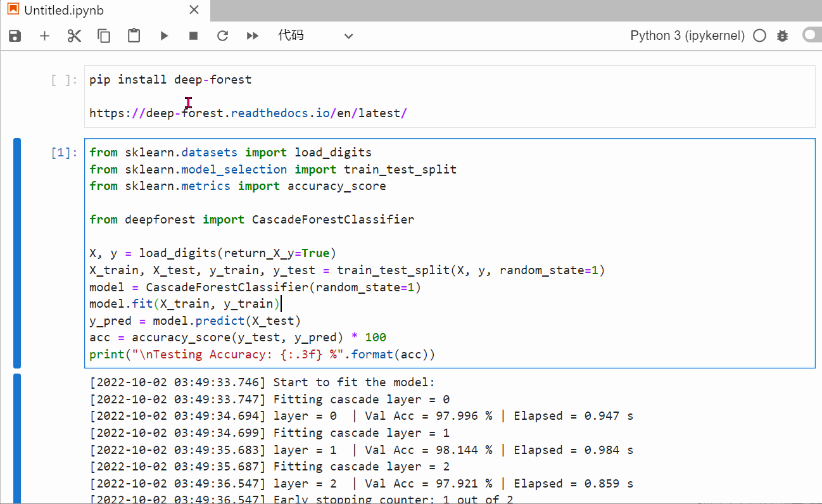
Task: Copy the selected cell
Action: pos(104,35)
